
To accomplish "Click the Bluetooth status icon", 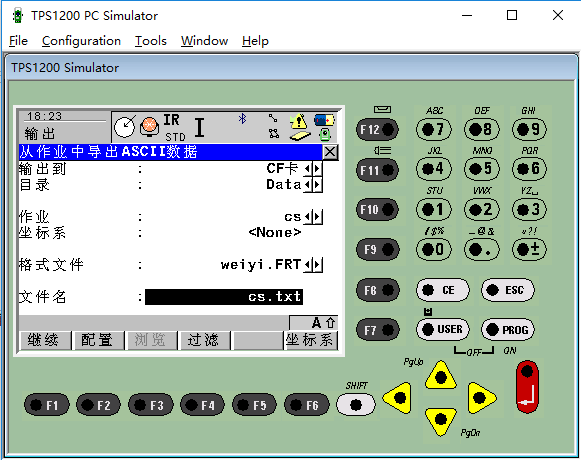I will (x=243, y=119).
